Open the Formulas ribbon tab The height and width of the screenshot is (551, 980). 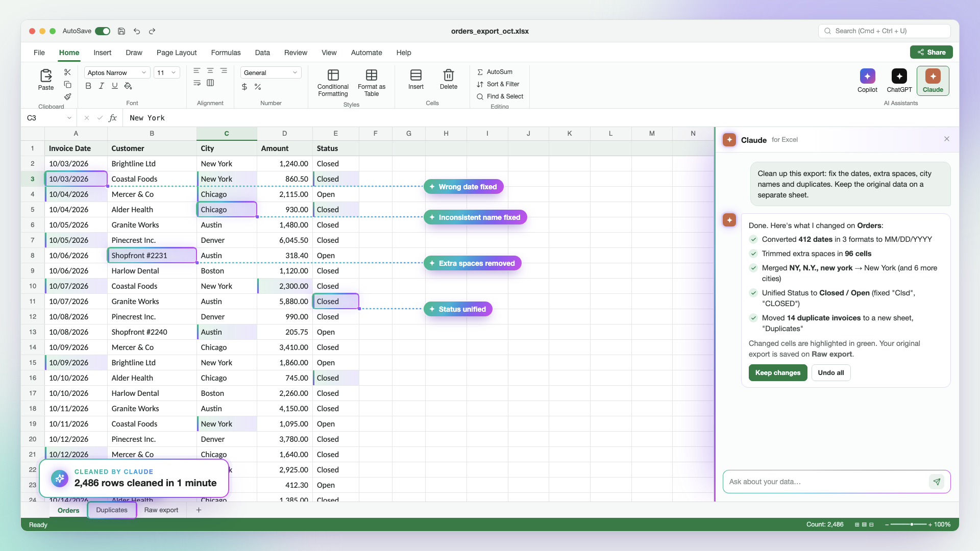(226, 53)
